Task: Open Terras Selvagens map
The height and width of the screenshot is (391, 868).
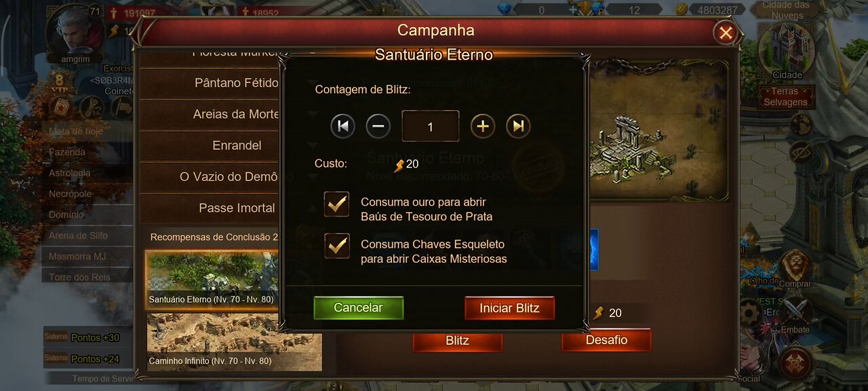Action: tap(787, 97)
